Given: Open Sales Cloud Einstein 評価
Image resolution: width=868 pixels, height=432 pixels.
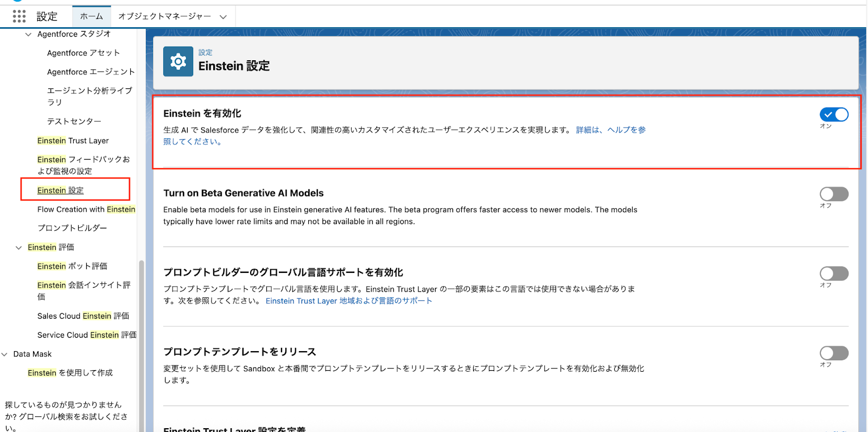Looking at the screenshot, I should pos(83,316).
